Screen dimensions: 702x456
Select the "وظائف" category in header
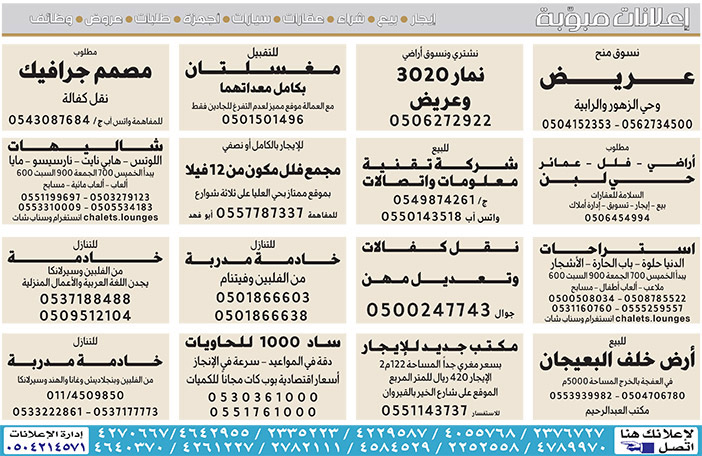[x=51, y=19]
